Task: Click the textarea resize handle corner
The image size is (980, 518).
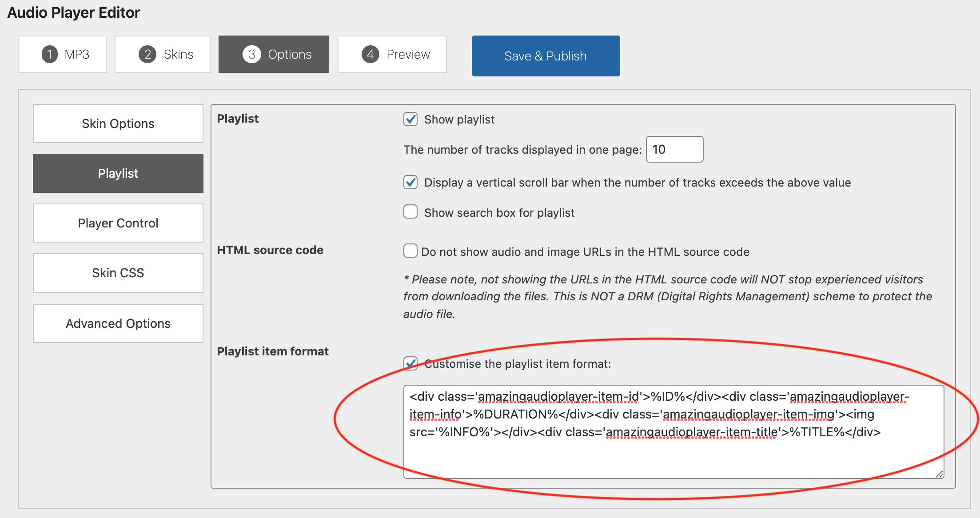Action: (939, 474)
